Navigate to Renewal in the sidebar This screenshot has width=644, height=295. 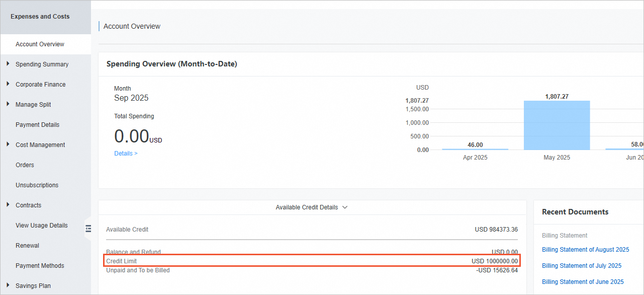point(27,246)
